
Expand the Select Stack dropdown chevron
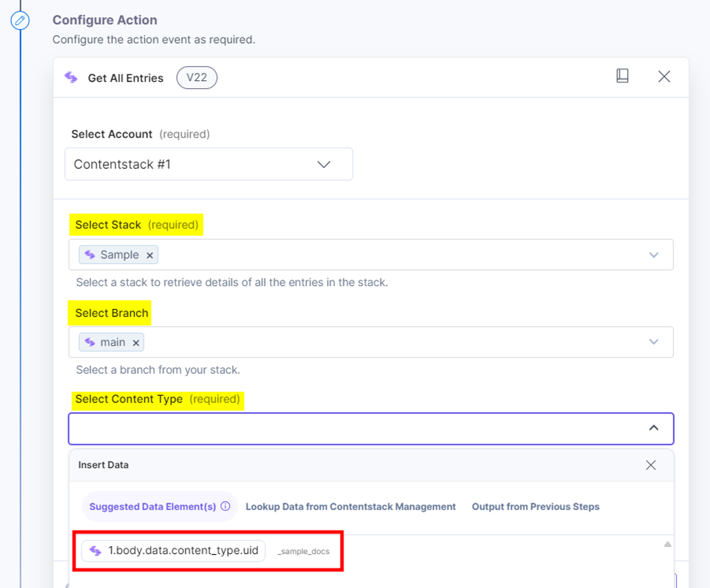(x=654, y=255)
